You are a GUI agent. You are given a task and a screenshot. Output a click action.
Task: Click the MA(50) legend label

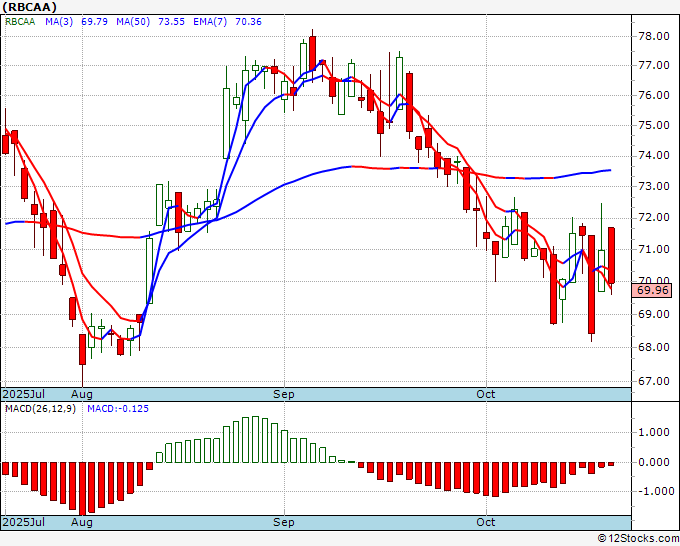click(133, 22)
